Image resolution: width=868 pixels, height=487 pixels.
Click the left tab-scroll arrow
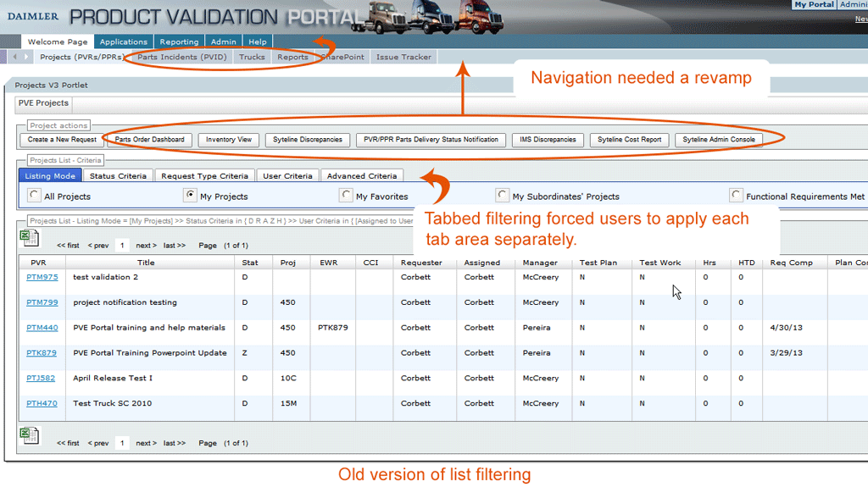point(14,57)
